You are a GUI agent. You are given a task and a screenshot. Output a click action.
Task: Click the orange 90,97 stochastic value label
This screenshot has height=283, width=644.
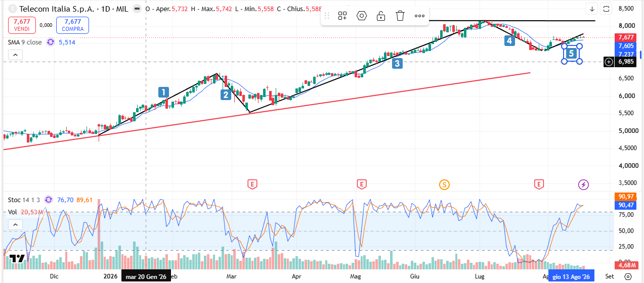(626, 197)
